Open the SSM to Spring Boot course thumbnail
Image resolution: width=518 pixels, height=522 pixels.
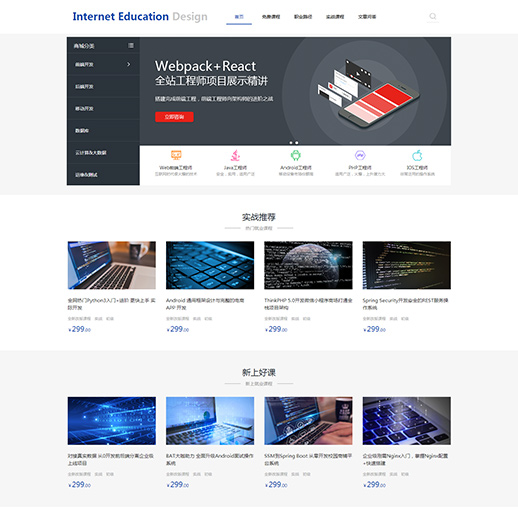308,421
